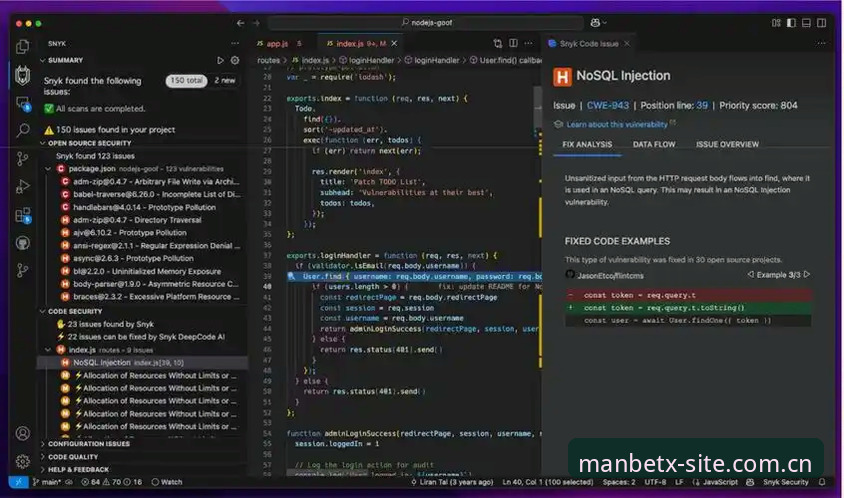The image size is (844, 498).
Task: Open the GitHub view in activity bar
Action: tap(23, 243)
